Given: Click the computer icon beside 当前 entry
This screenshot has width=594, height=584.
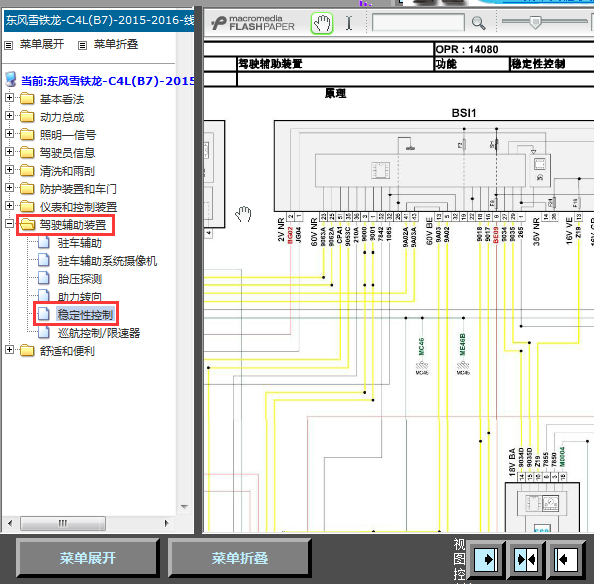Looking at the screenshot, I should pyautogui.click(x=11, y=80).
